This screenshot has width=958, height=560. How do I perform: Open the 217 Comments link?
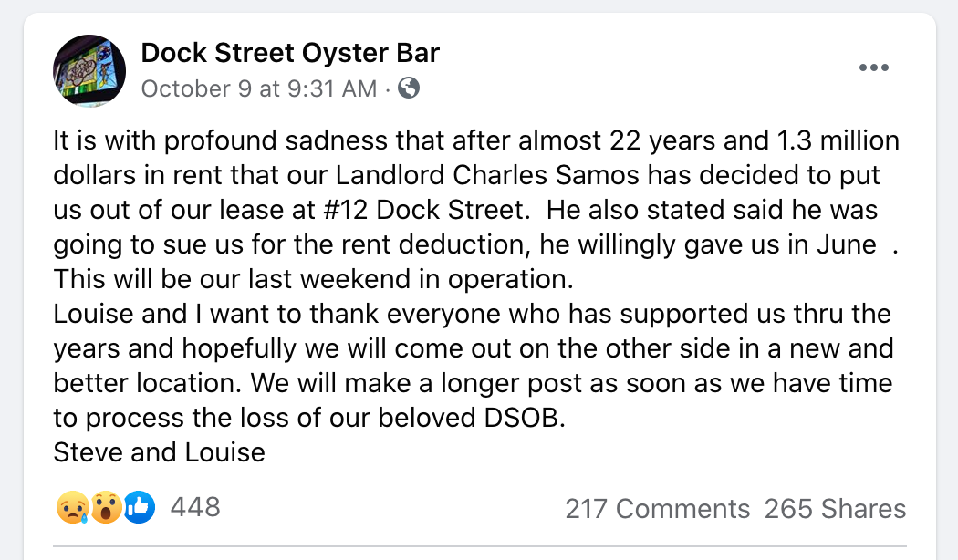[x=657, y=509]
